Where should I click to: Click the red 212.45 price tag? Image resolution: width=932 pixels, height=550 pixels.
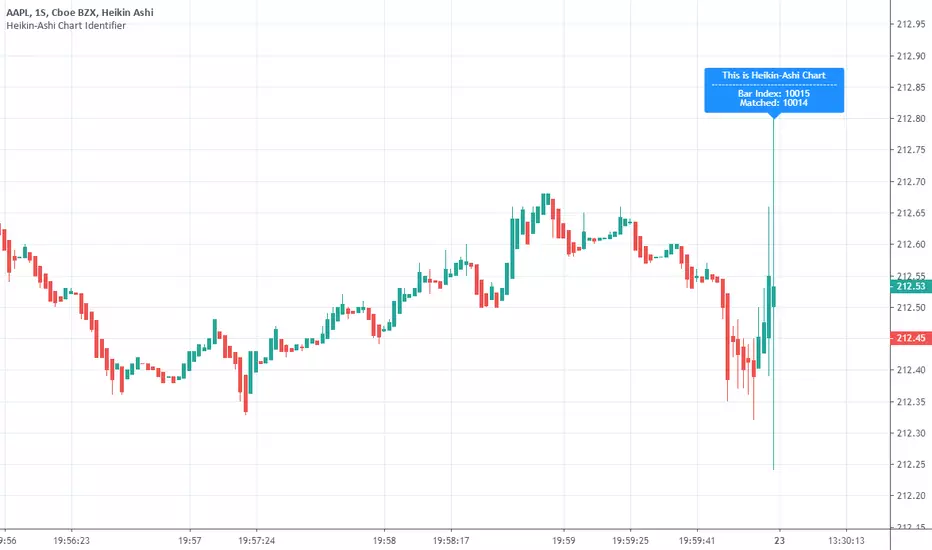coord(909,337)
